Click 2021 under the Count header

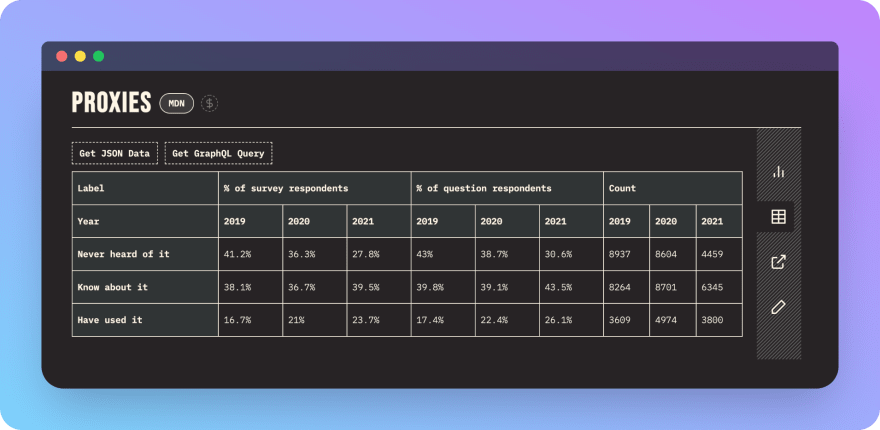click(x=719, y=221)
